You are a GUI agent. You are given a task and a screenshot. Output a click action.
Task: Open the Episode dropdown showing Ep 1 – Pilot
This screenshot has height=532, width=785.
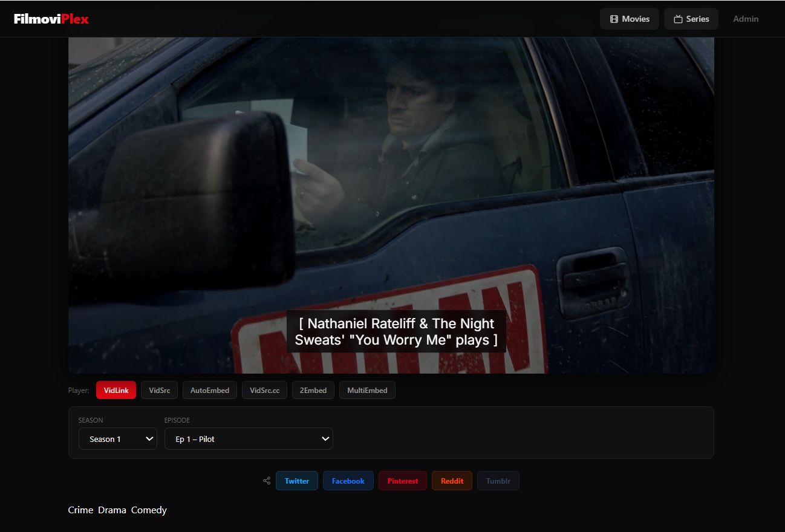tap(249, 438)
